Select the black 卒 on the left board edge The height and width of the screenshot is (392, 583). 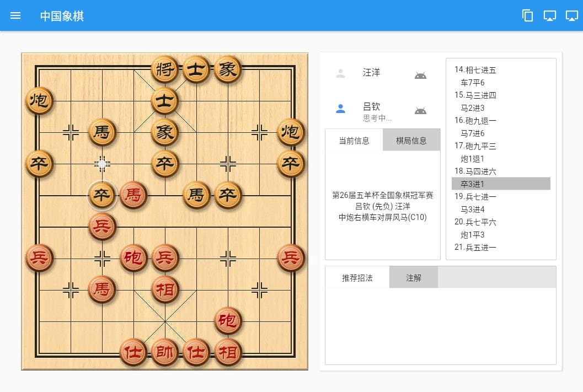coord(39,163)
